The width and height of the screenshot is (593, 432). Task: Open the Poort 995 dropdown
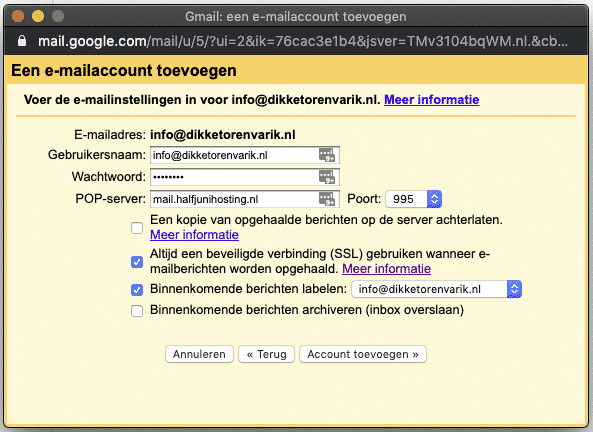pyautogui.click(x=413, y=199)
